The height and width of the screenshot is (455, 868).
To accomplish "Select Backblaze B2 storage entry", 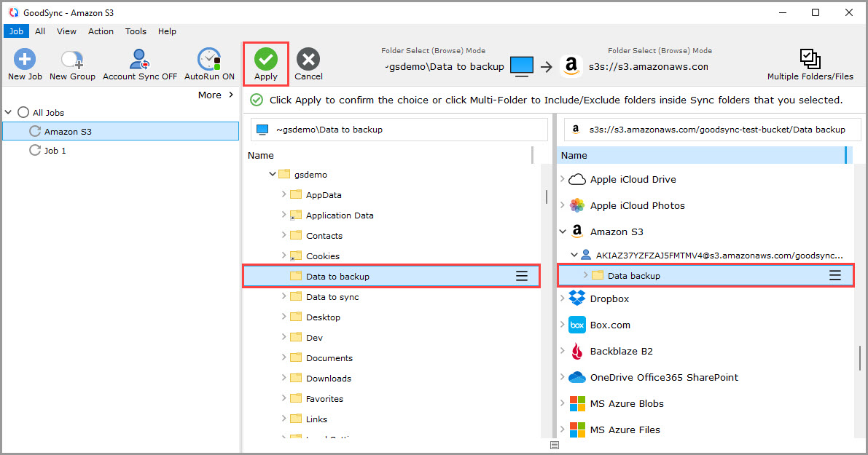I will pos(621,351).
